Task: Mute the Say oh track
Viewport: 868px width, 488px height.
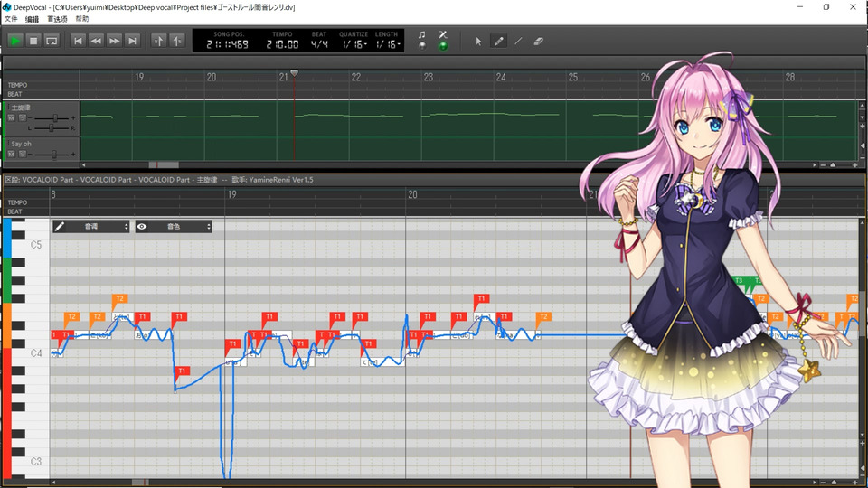Action: (11, 154)
